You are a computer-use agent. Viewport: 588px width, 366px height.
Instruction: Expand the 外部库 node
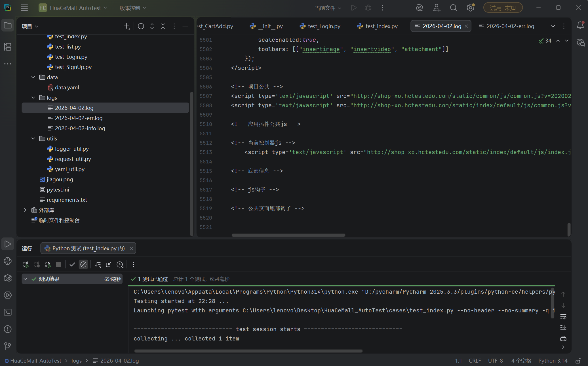point(25,210)
